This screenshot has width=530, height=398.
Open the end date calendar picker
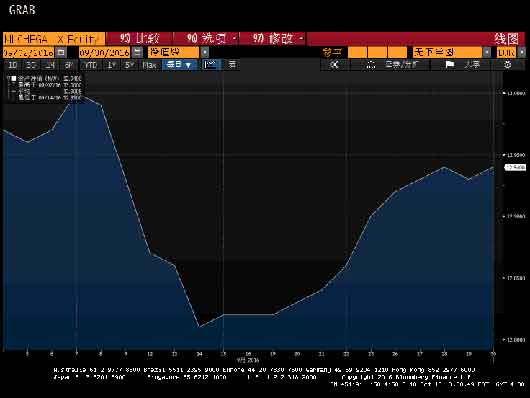tap(137, 52)
